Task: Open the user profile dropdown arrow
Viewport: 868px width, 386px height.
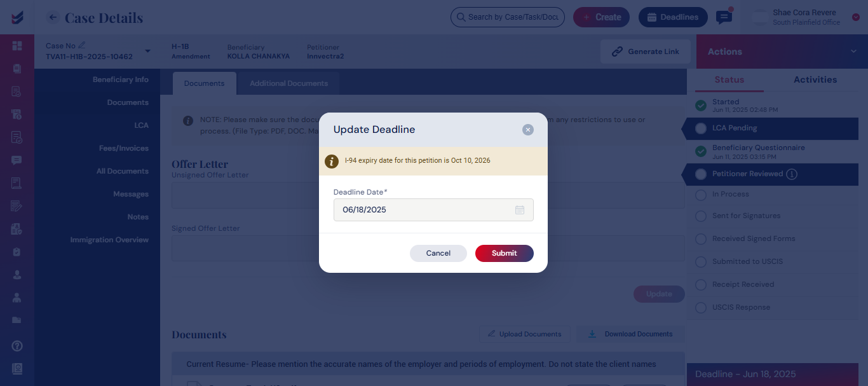Action: [x=855, y=17]
